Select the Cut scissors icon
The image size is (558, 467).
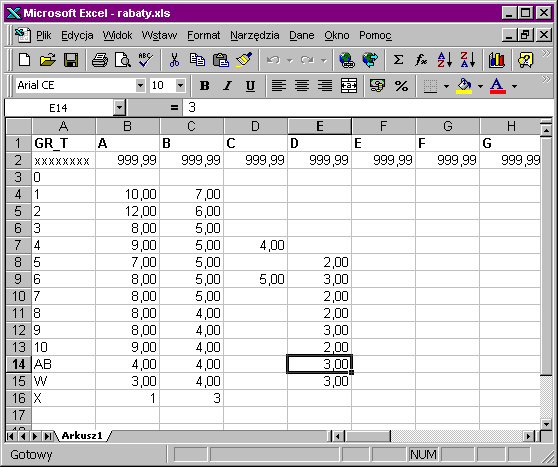tap(174, 60)
